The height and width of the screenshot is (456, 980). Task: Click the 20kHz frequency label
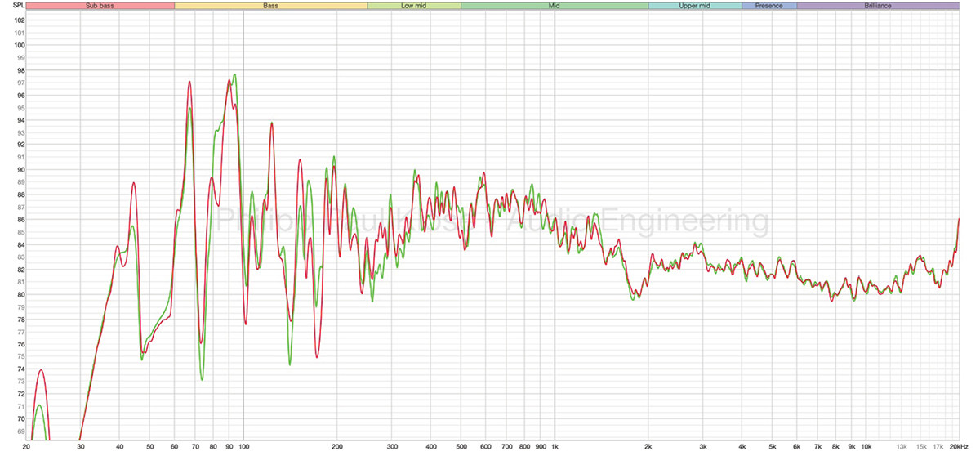click(959, 449)
